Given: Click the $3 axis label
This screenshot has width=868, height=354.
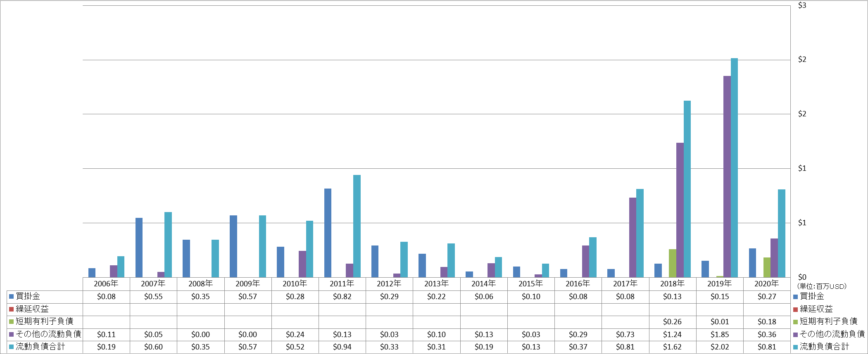Looking at the screenshot, I should point(802,5).
